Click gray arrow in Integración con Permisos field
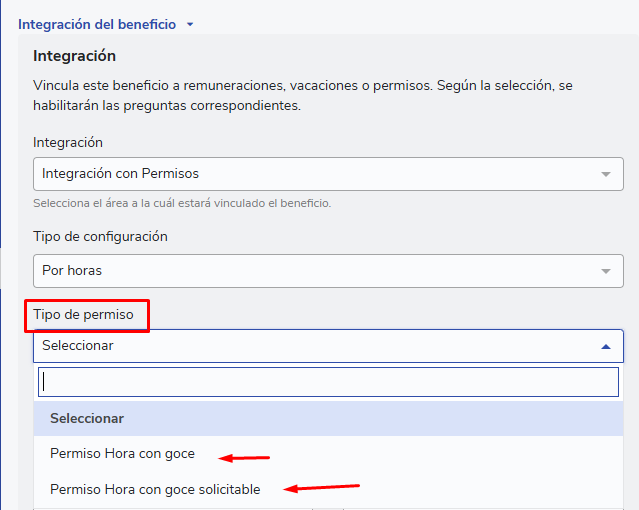Image resolution: width=639 pixels, height=510 pixels. click(x=605, y=175)
